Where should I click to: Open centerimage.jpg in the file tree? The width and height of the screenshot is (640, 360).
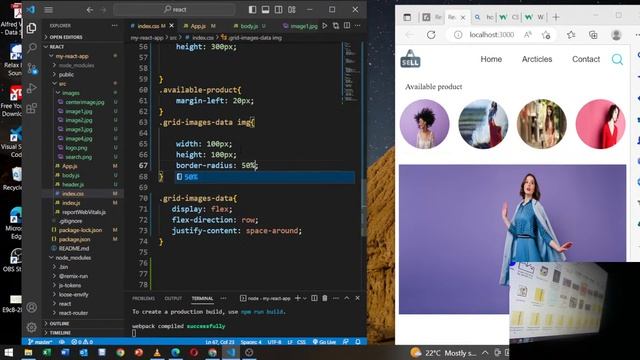[84, 102]
